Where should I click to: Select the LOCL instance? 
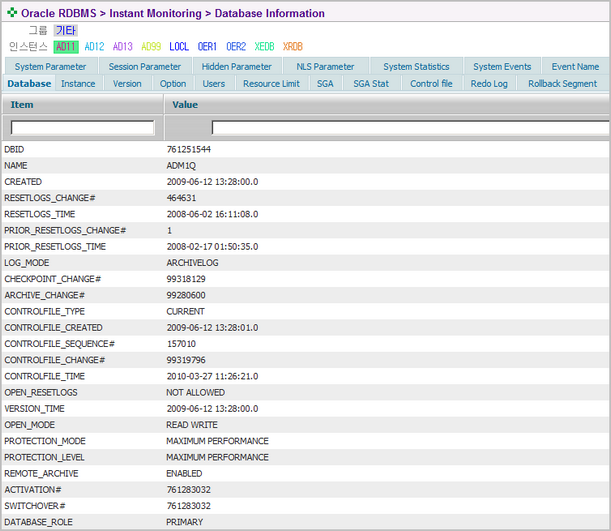(179, 47)
